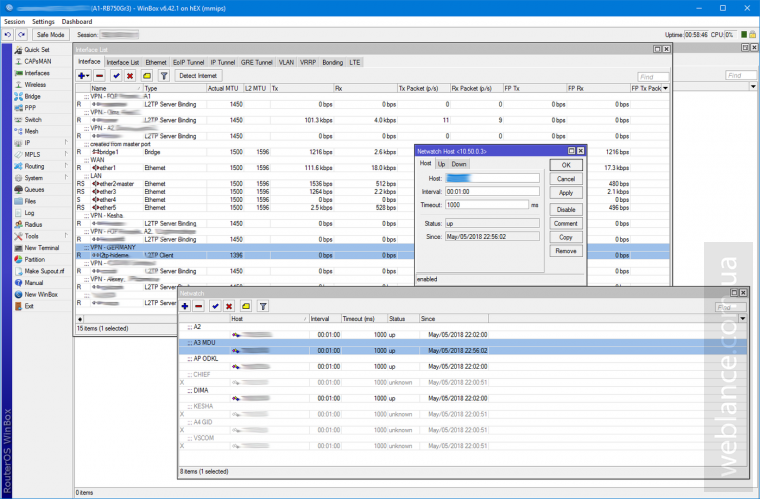Open Session menu
The image size is (760, 499).
coord(15,21)
